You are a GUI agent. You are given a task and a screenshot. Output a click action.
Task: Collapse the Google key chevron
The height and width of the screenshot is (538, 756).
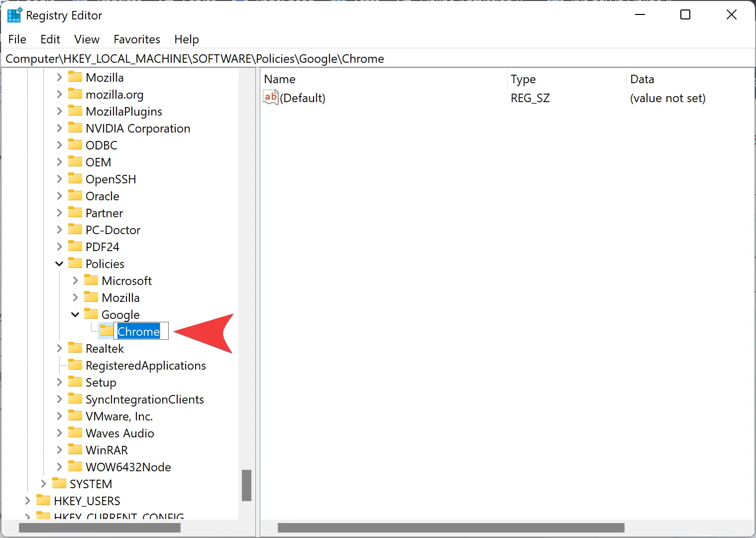click(75, 314)
